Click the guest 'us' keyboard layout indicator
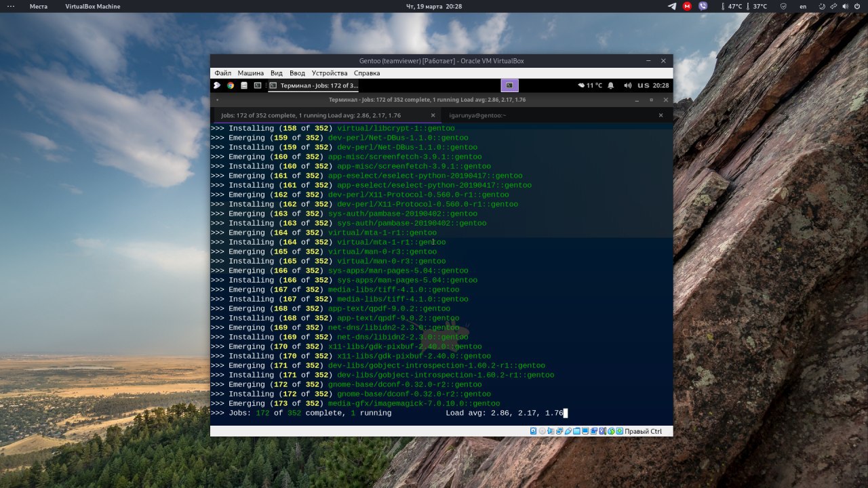This screenshot has height=488, width=868. (x=642, y=85)
